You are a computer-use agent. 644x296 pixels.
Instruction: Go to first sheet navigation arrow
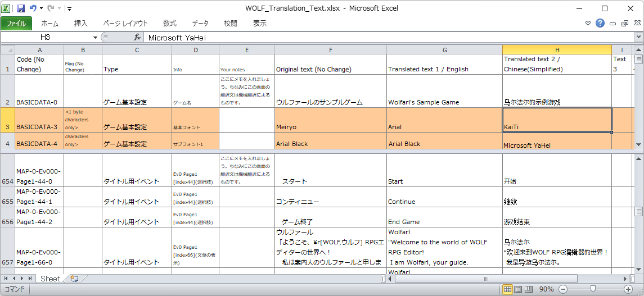[x=6, y=279]
